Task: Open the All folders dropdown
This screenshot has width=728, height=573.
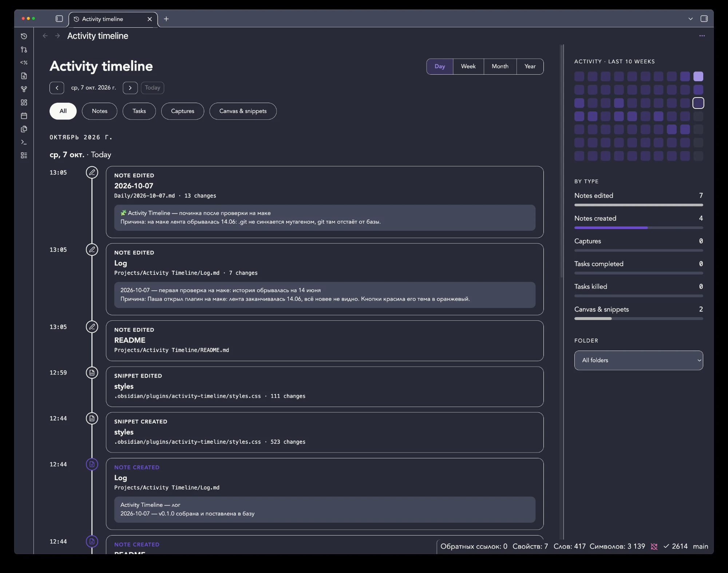Action: click(638, 360)
